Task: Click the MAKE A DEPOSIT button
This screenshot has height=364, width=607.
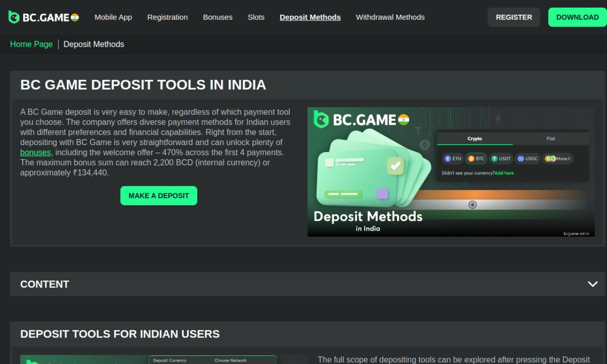Action: tap(159, 196)
